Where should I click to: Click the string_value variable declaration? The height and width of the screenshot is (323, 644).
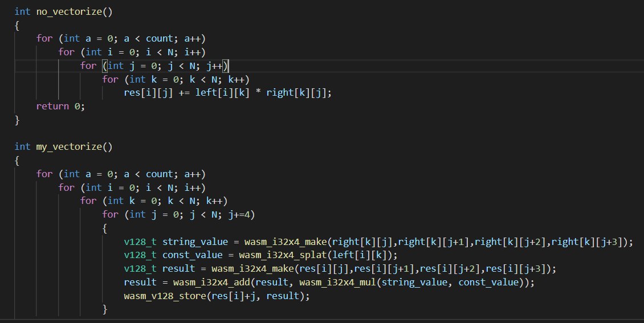(x=195, y=242)
